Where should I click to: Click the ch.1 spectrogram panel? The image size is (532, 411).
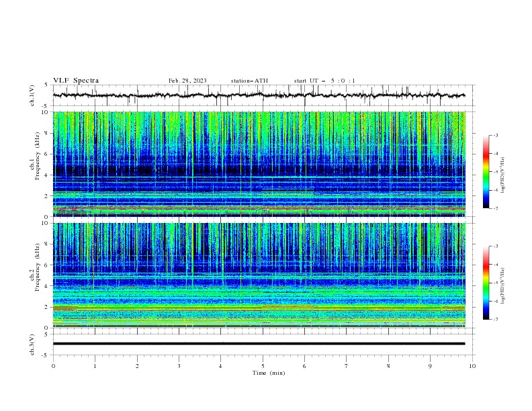tap(259, 164)
